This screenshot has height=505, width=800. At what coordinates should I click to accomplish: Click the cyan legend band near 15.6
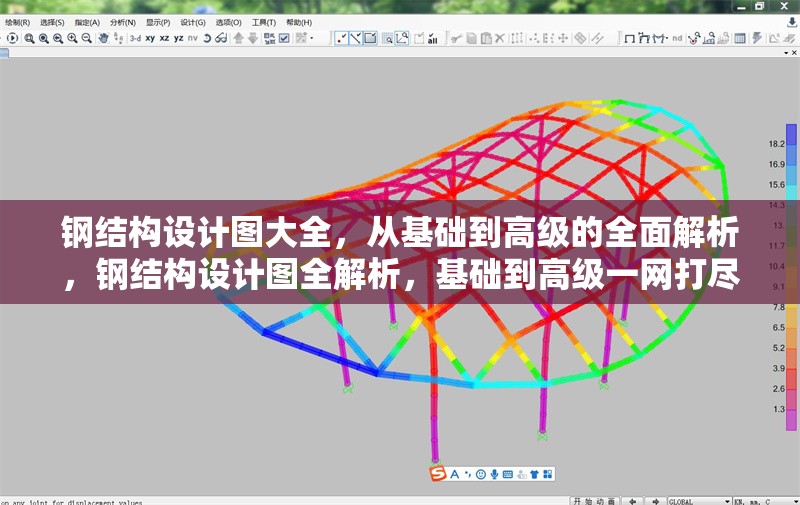(x=791, y=193)
